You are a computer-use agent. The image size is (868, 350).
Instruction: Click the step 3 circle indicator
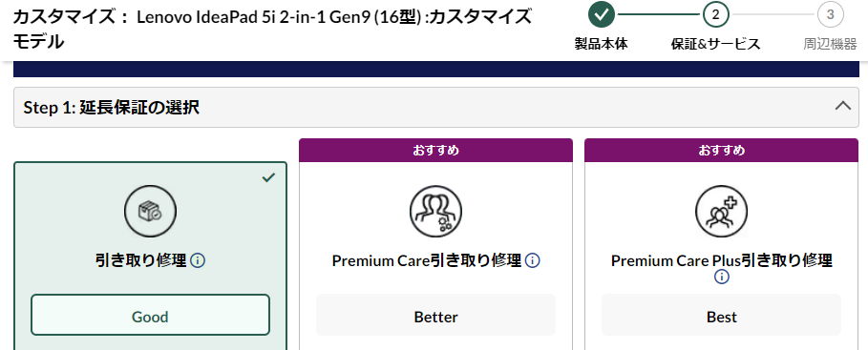pyautogui.click(x=831, y=14)
